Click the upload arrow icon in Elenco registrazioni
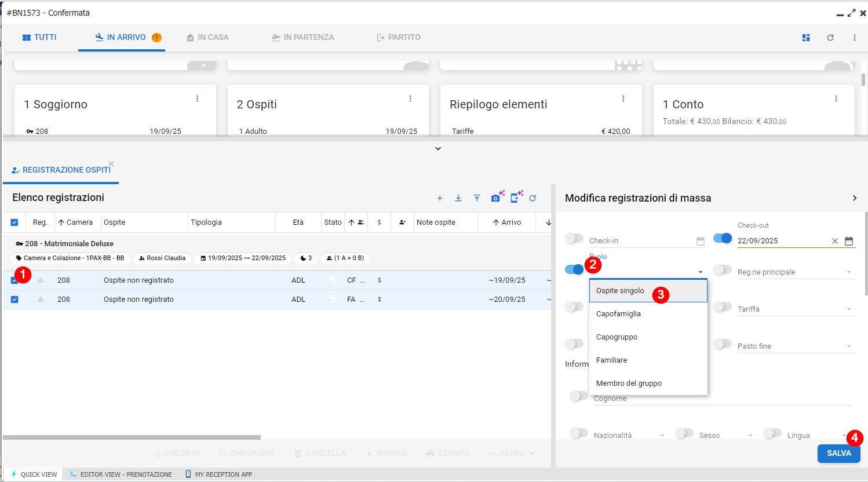Viewport: 868px width, 482px height. pyautogui.click(x=477, y=198)
